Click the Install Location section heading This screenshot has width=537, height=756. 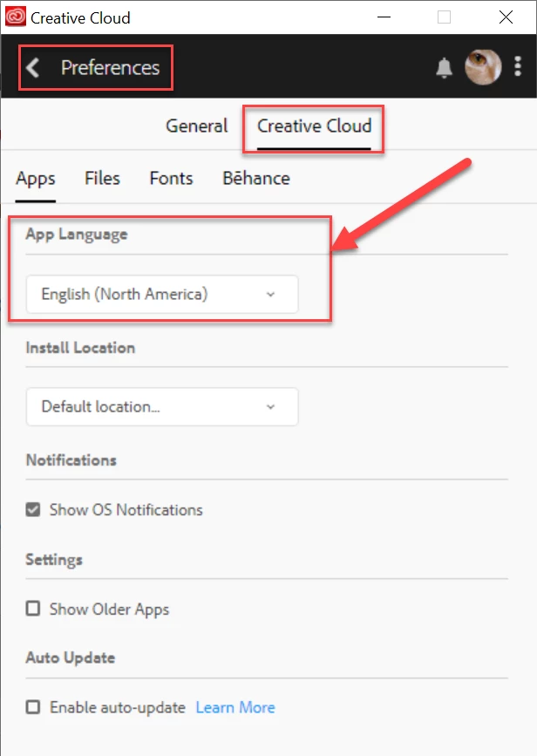[80, 348]
